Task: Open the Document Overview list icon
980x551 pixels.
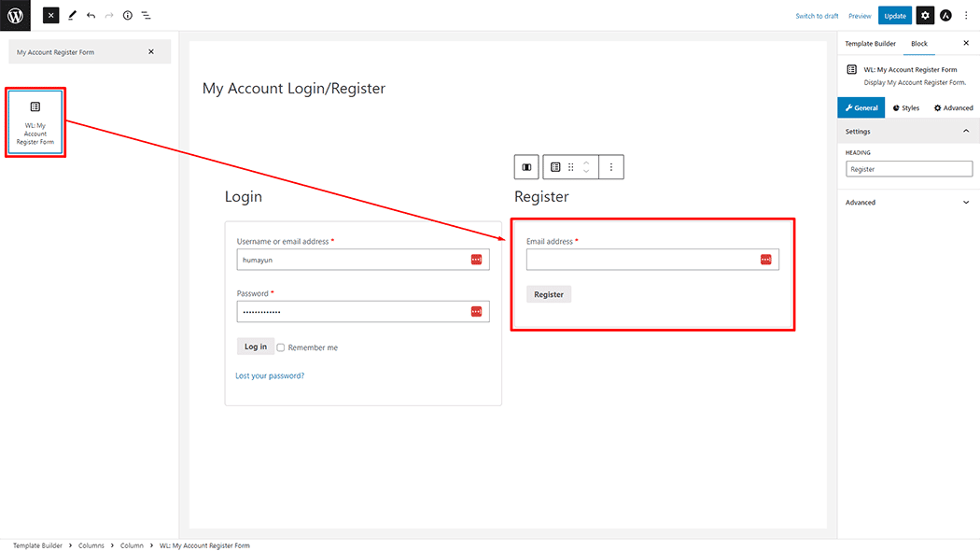Action: 147,15
